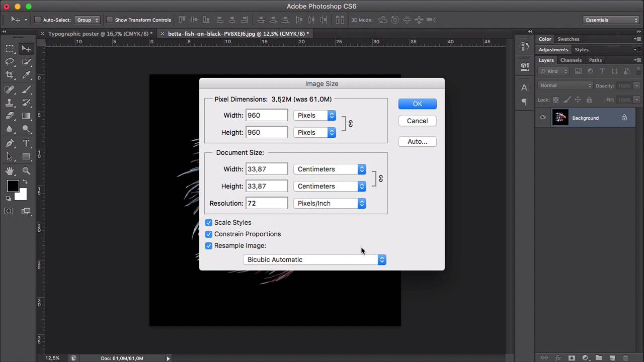Select the Horizontal Type tool
The height and width of the screenshot is (362, 644).
pos(26,143)
